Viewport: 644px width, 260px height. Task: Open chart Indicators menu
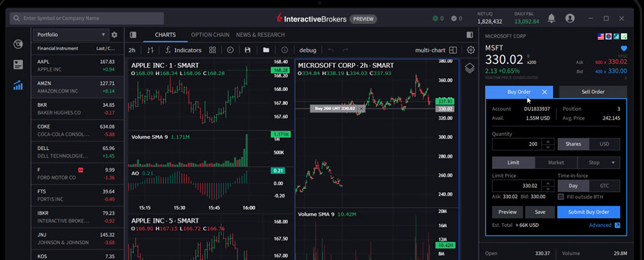[x=183, y=50]
